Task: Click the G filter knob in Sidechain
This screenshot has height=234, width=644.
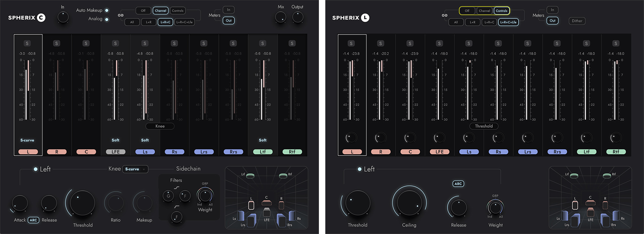Action: [x=168, y=196]
